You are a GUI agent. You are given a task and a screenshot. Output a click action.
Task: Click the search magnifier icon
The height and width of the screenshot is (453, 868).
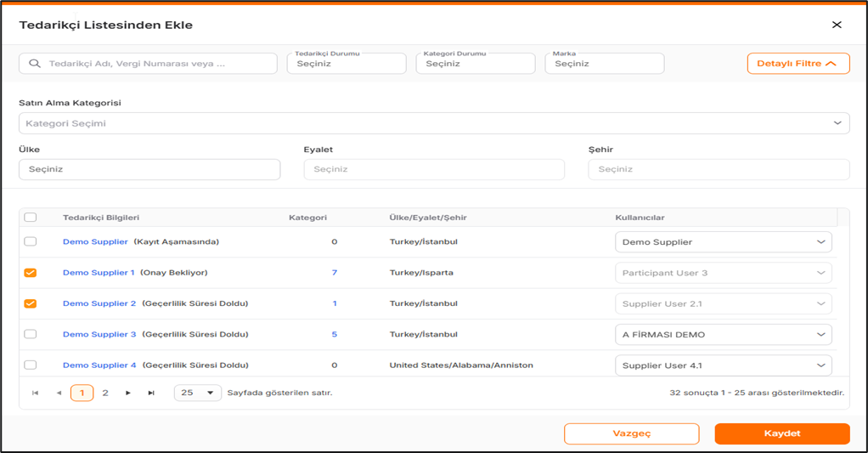coord(35,64)
